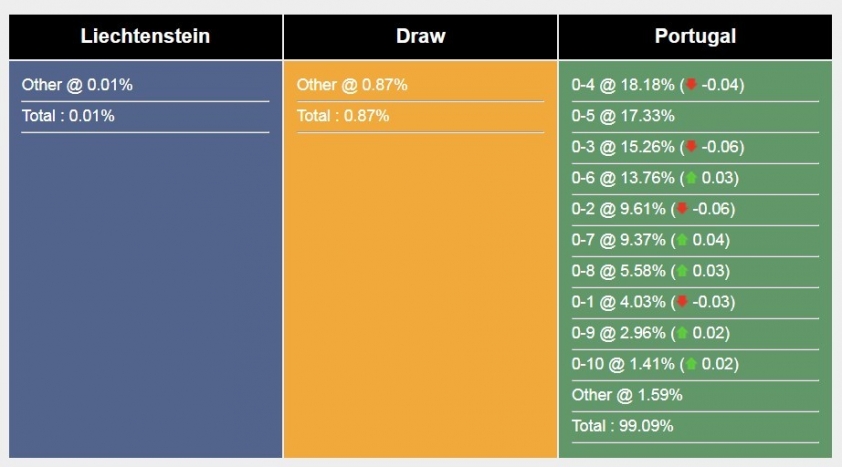Click the green up arrow beside 0-10
842x467 pixels.
coord(691,364)
